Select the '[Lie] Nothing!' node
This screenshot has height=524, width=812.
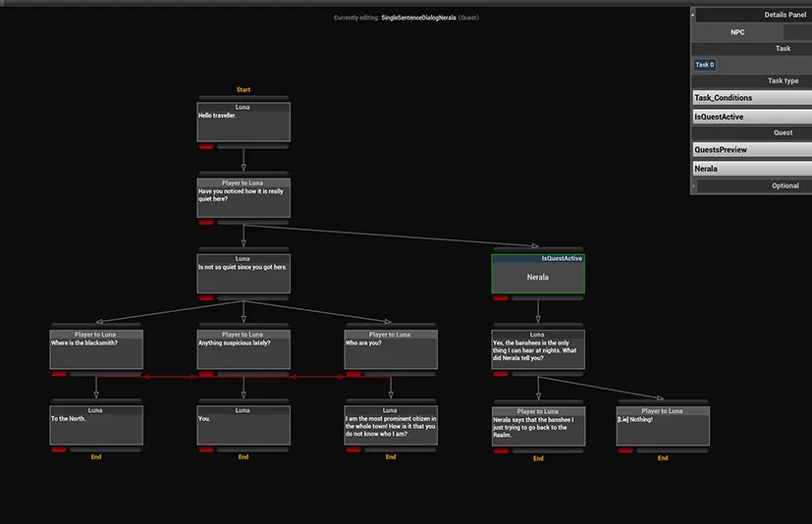coord(663,426)
